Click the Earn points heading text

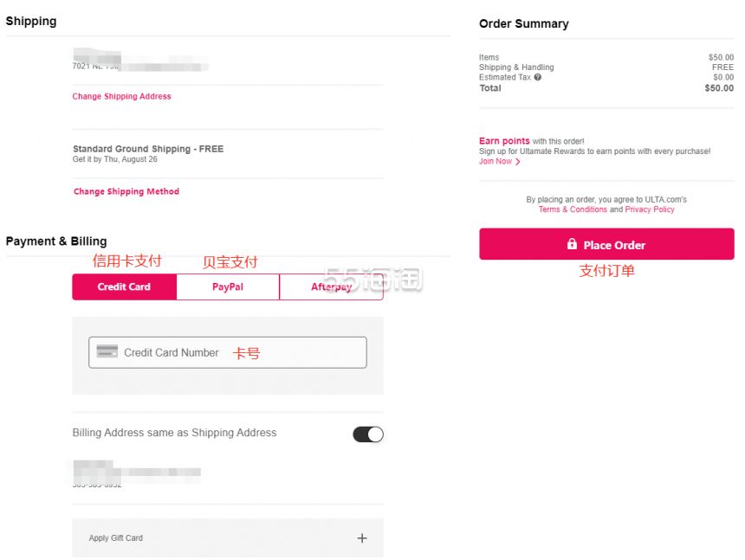tap(504, 141)
